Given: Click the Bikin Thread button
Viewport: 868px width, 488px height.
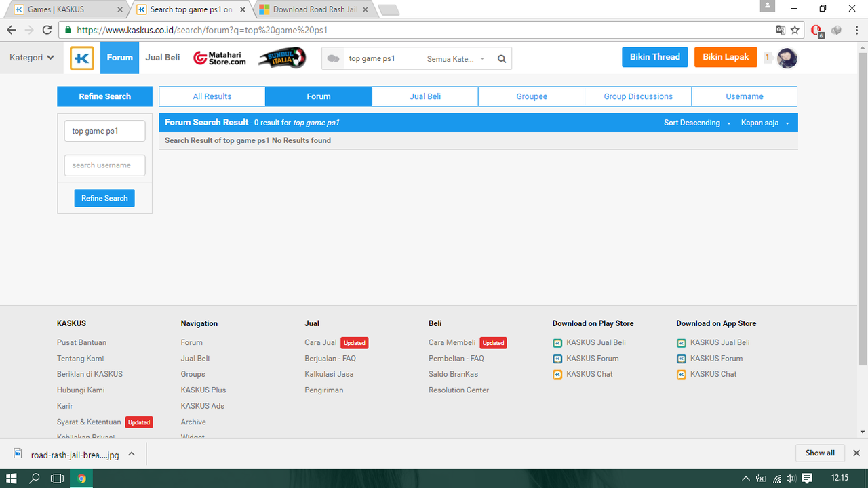Looking at the screenshot, I should [655, 57].
